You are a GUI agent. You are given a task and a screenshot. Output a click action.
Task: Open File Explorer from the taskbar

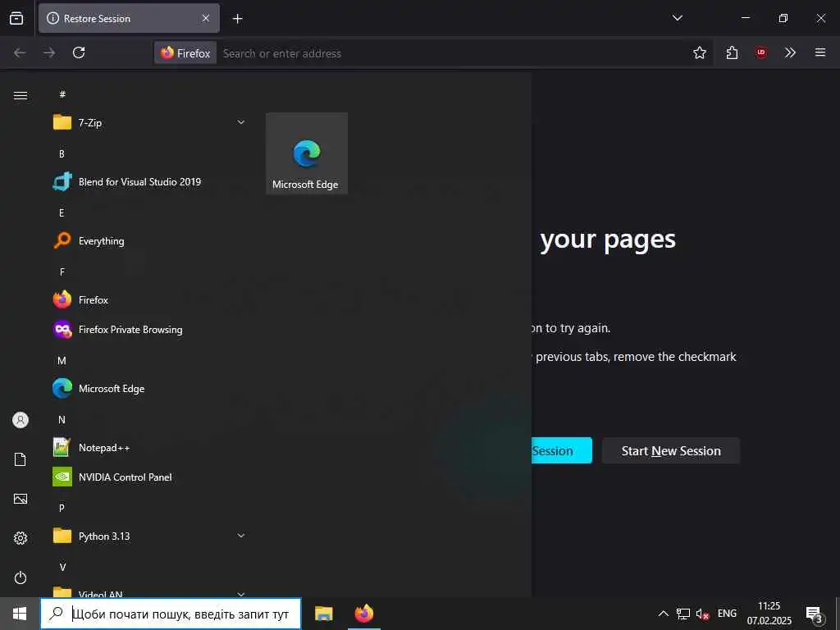(x=323, y=614)
